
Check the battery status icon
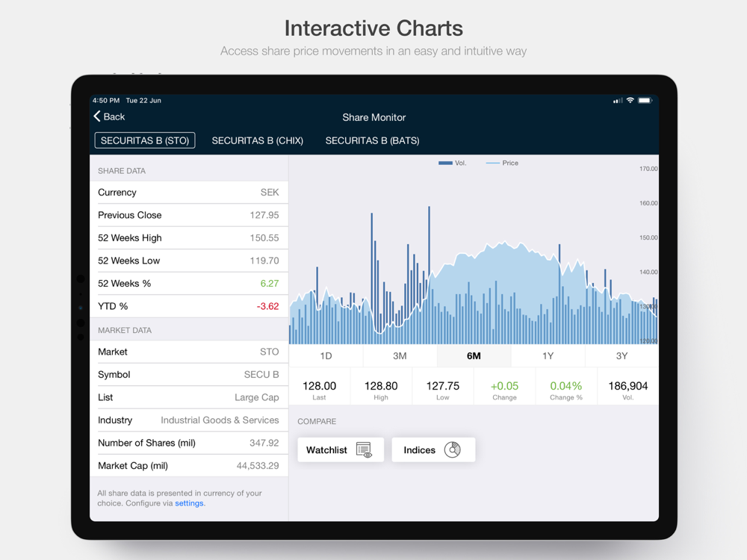click(645, 101)
